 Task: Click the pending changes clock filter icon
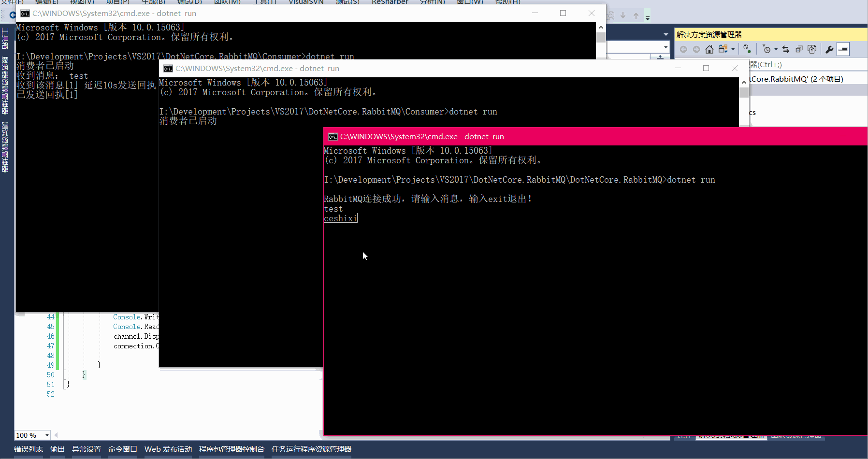click(767, 49)
